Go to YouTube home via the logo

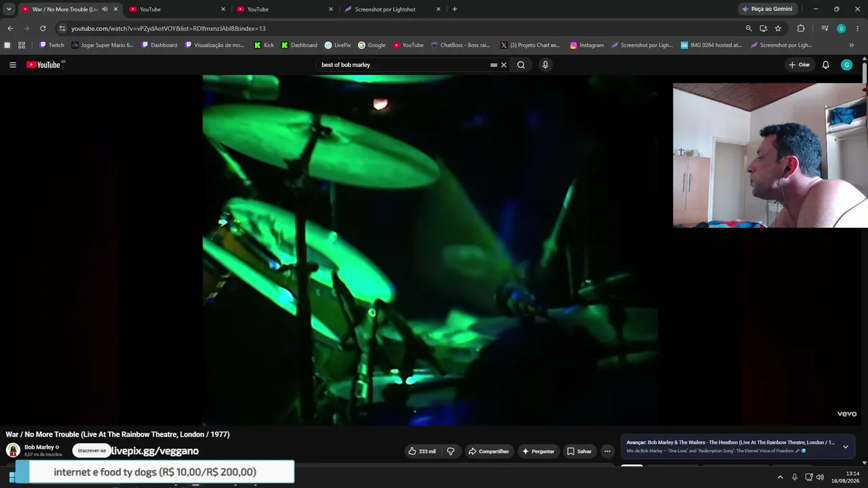43,65
